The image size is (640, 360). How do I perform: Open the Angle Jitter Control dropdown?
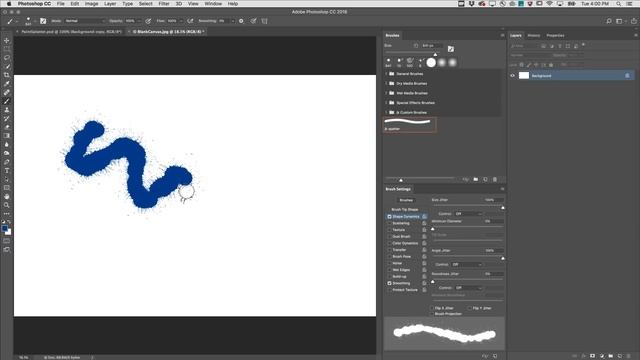click(466, 264)
